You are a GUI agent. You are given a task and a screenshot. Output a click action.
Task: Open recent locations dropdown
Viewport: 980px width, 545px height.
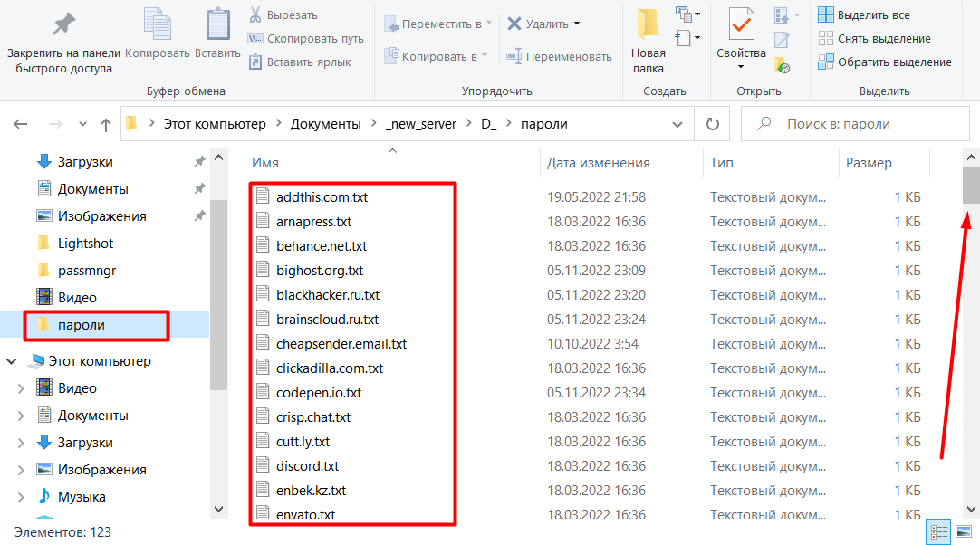82,124
